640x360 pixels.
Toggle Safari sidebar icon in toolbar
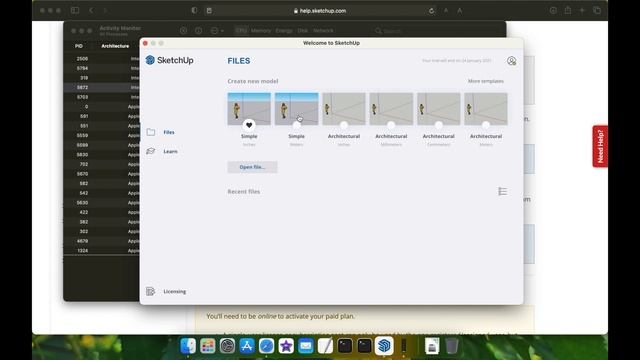pos(75,11)
